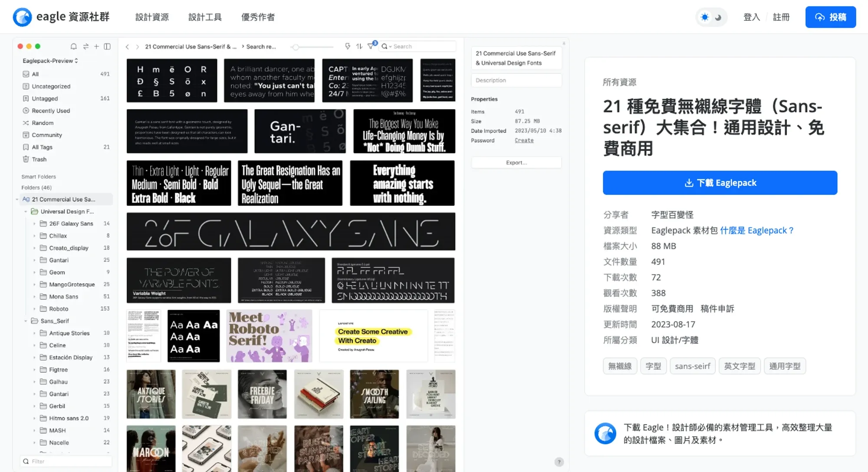Open the Trash
868x472 pixels.
[66, 159]
